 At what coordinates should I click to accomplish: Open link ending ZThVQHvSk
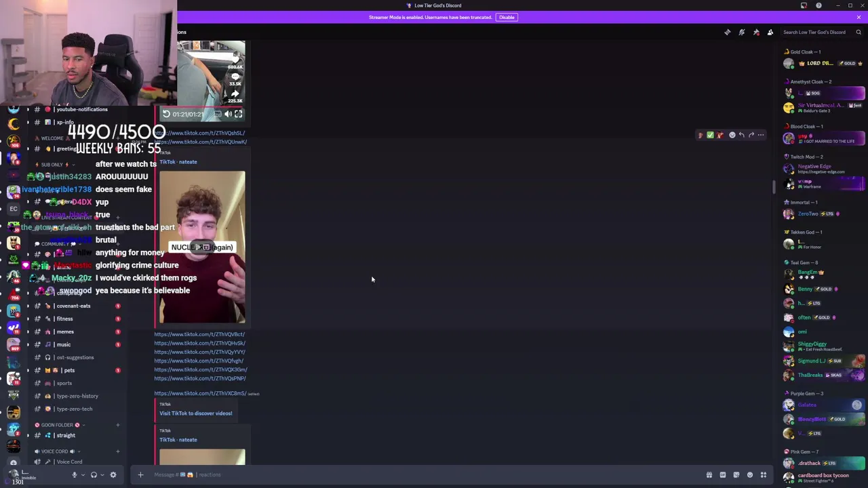pyautogui.click(x=200, y=343)
